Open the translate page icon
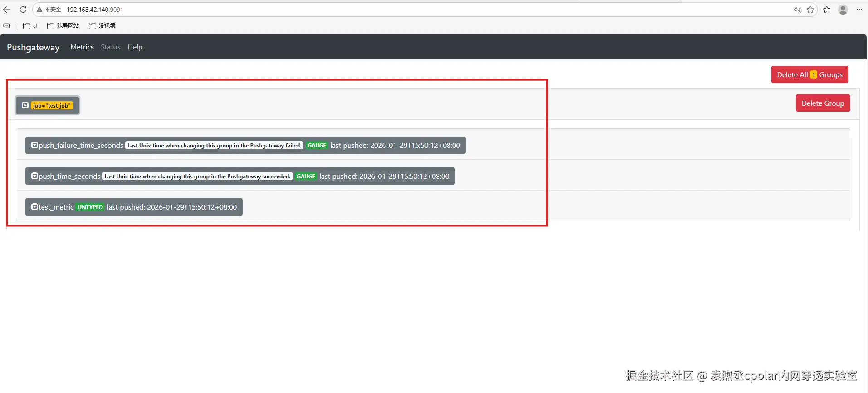868x393 pixels. coord(798,10)
